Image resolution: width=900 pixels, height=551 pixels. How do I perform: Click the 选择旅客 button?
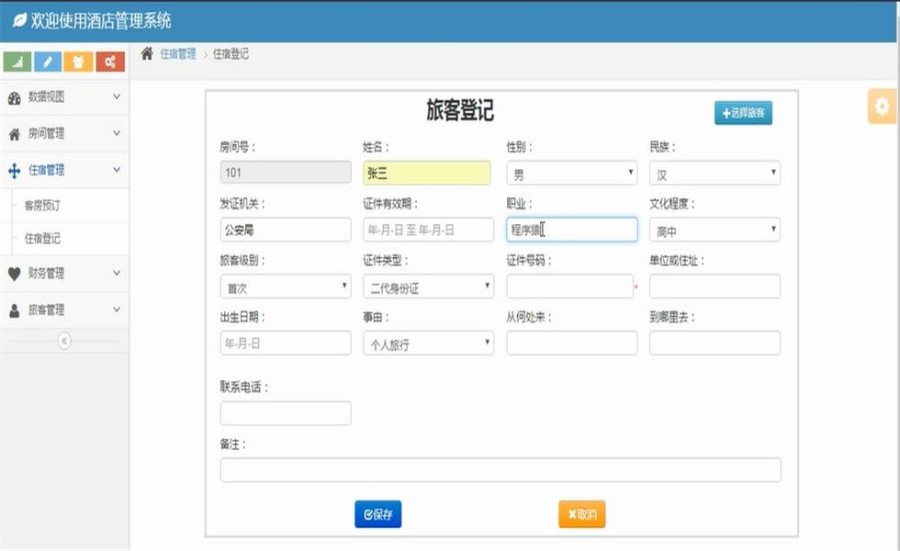pyautogui.click(x=743, y=113)
